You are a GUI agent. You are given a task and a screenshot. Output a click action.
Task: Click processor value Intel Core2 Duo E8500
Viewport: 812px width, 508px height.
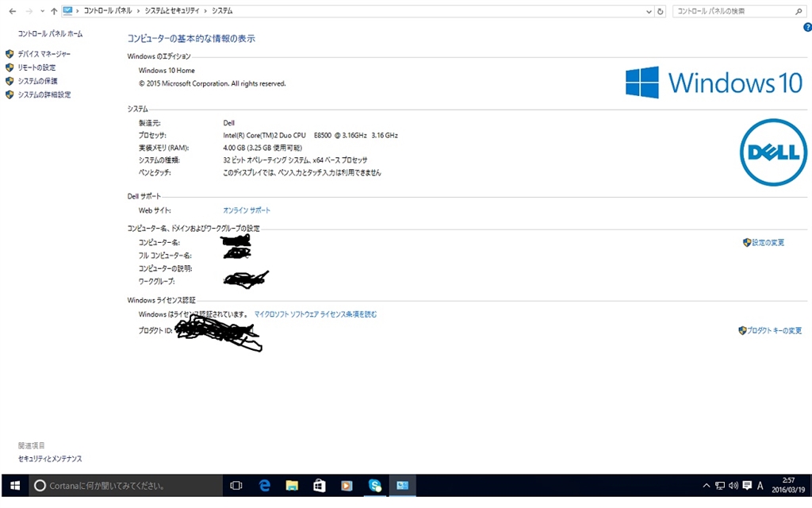310,135
